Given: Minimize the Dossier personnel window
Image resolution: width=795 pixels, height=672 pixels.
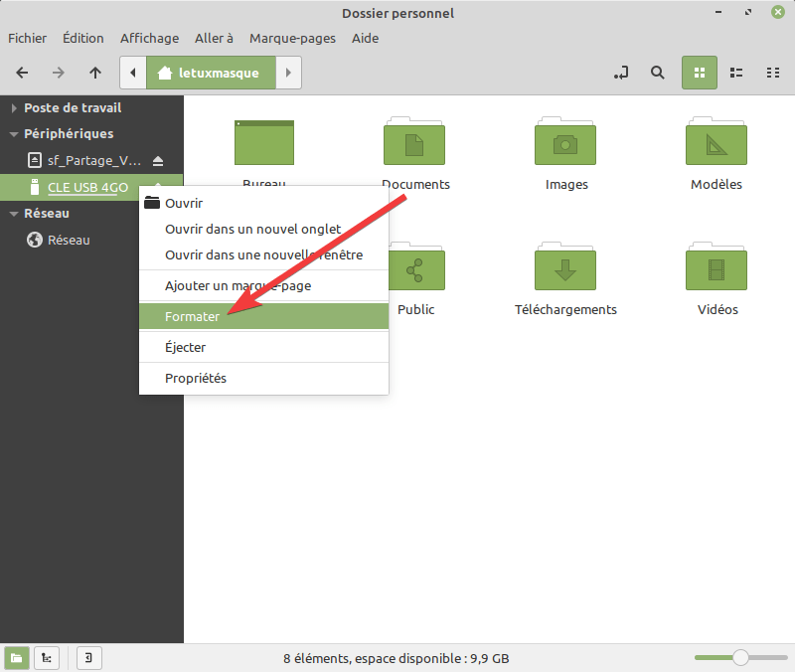Looking at the screenshot, I should (718, 12).
